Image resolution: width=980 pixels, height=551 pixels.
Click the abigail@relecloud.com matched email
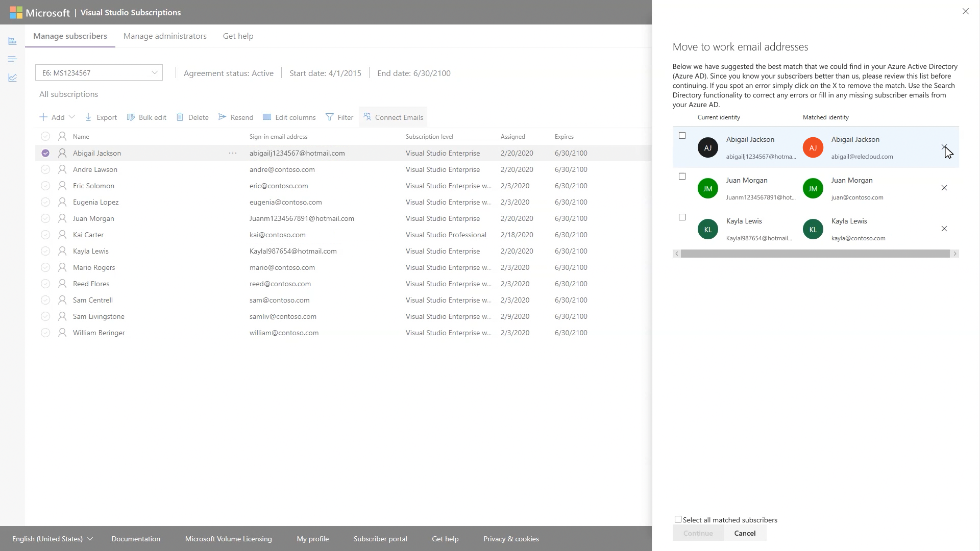[862, 157]
